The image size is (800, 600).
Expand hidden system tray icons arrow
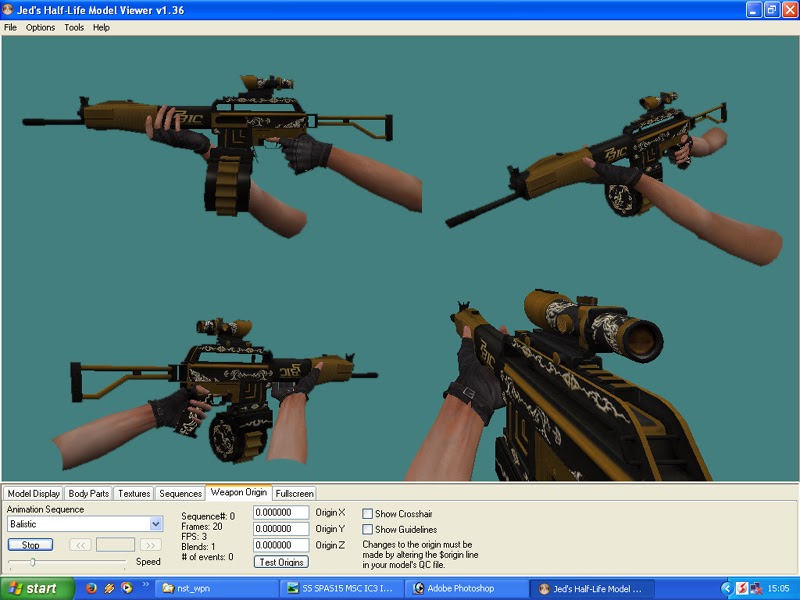click(727, 588)
